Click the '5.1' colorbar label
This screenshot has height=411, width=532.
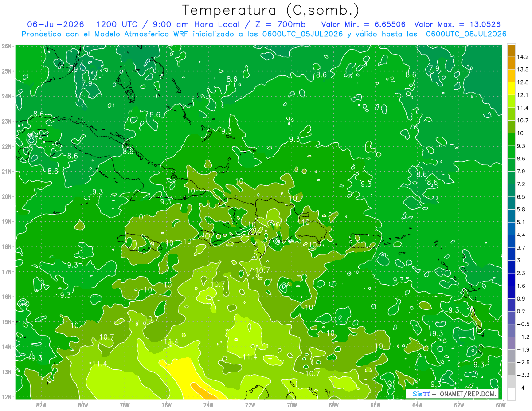pyautogui.click(x=521, y=222)
